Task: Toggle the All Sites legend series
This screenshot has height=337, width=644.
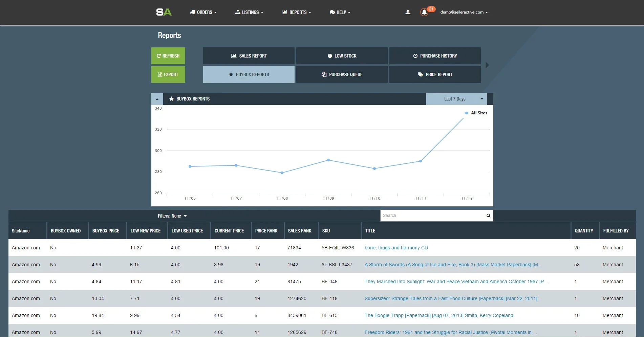Action: tap(476, 113)
